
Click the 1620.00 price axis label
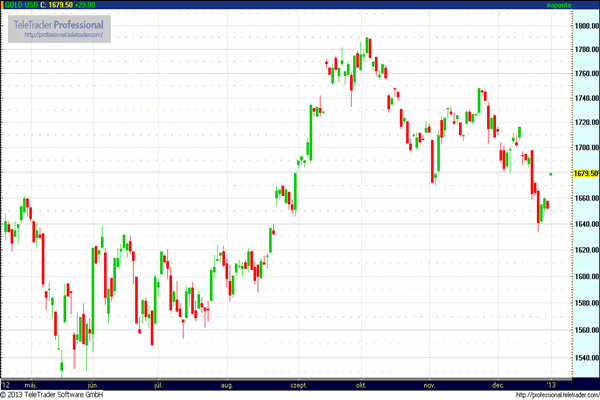pos(587,252)
